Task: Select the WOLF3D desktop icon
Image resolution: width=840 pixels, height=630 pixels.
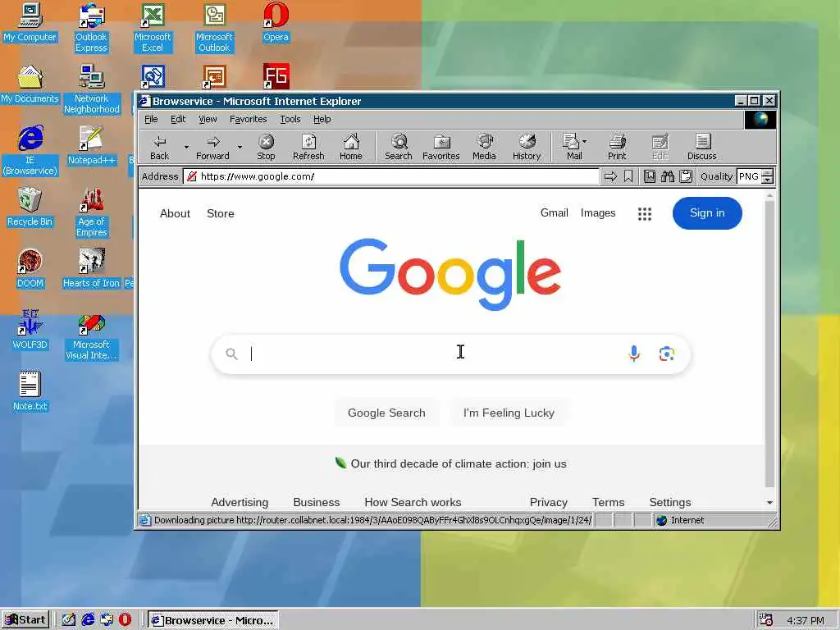Action: (x=30, y=330)
